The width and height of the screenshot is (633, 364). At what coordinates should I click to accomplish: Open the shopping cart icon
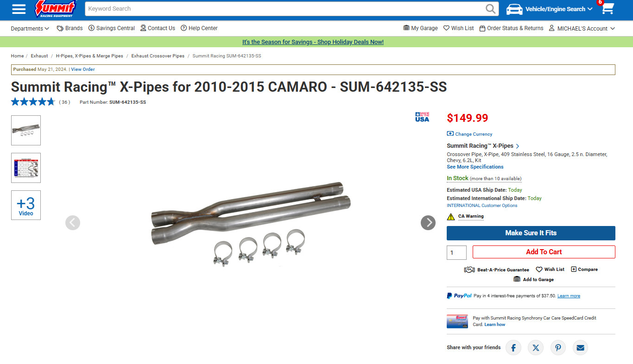608,9
